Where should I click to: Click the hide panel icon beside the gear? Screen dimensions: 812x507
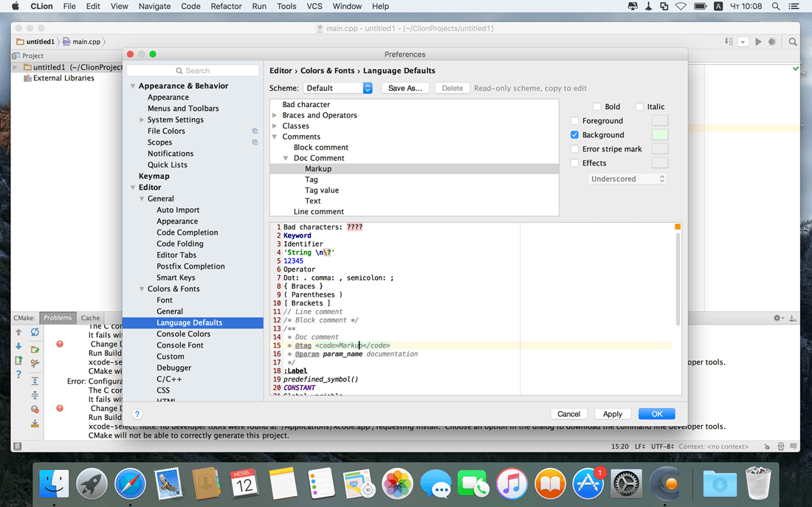point(792,318)
